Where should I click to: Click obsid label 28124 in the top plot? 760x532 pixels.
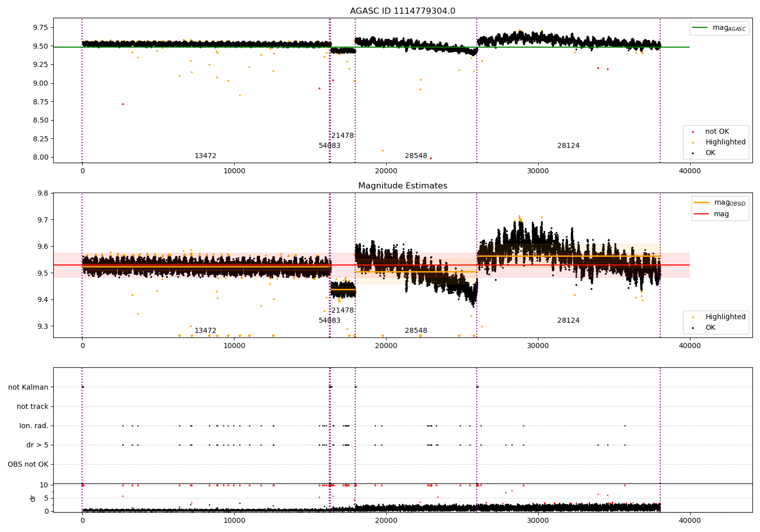pos(568,145)
